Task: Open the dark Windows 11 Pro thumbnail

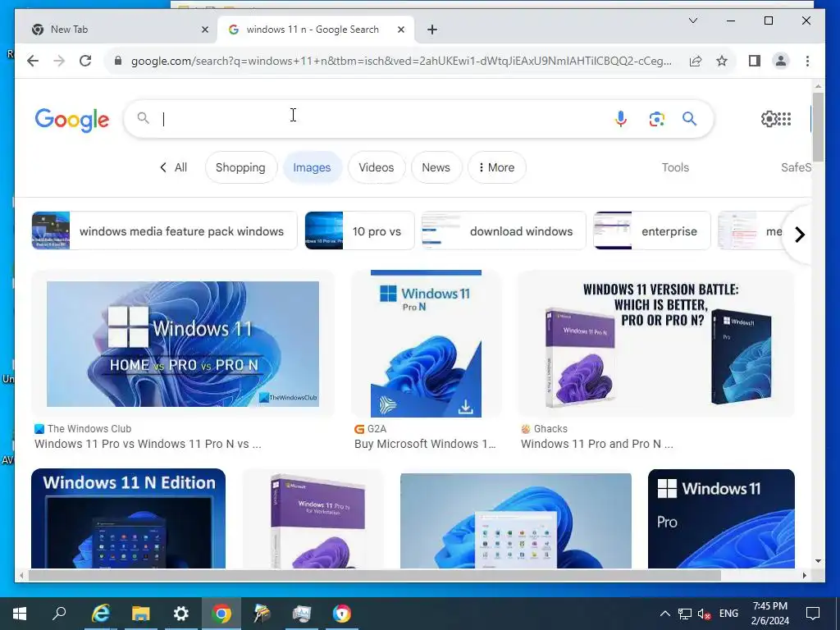Action: (721, 518)
